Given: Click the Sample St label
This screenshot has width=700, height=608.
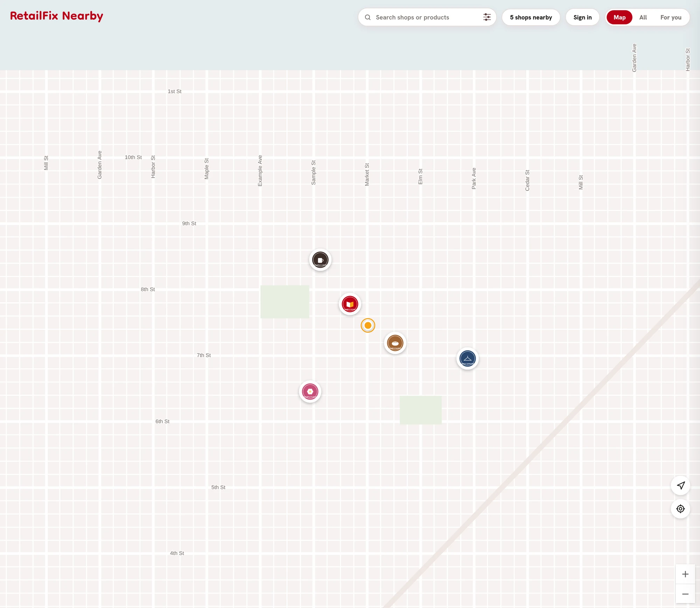Looking at the screenshot, I should point(314,173).
